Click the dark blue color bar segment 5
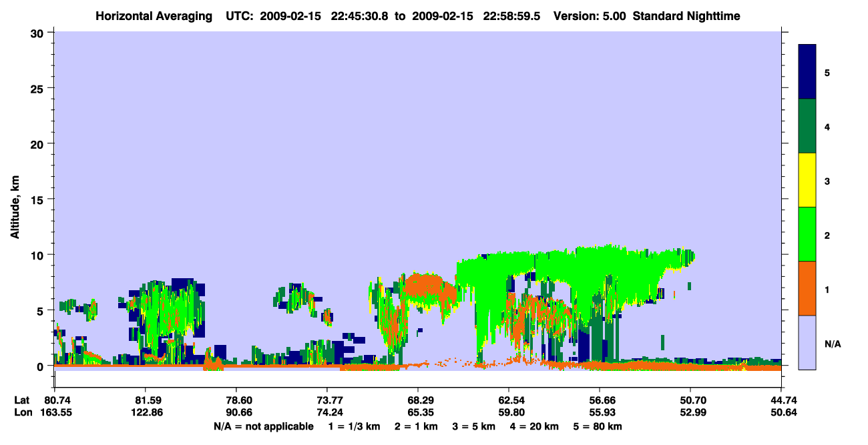Viewport: 868px width, 445px height. pyautogui.click(x=807, y=72)
